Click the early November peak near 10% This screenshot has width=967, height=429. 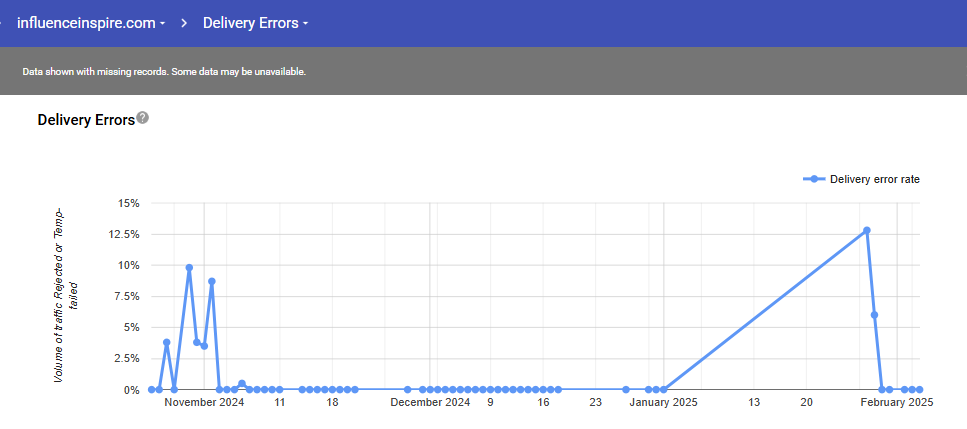pyautogui.click(x=189, y=268)
